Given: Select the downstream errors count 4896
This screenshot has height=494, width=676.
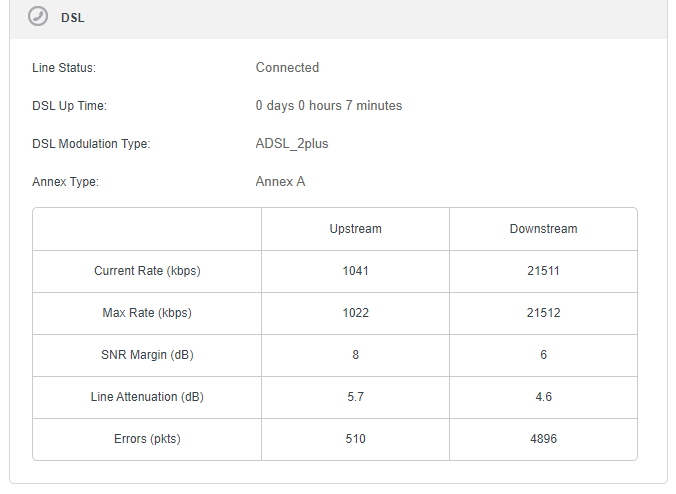Looking at the screenshot, I should click(x=543, y=439).
